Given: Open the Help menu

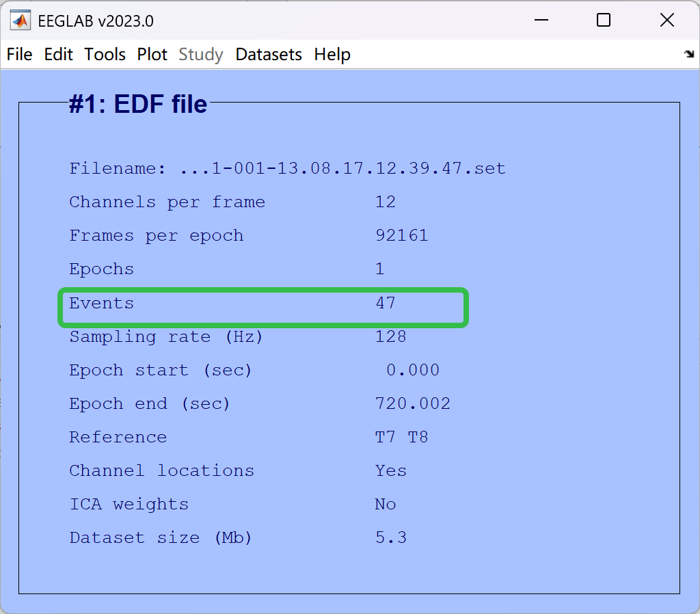Looking at the screenshot, I should coord(332,55).
